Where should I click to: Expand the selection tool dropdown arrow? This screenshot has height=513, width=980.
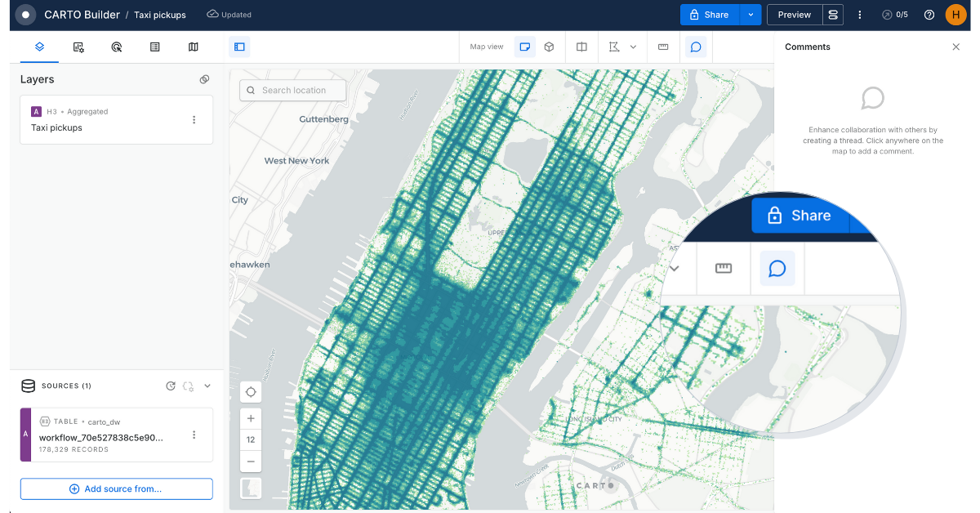click(632, 47)
